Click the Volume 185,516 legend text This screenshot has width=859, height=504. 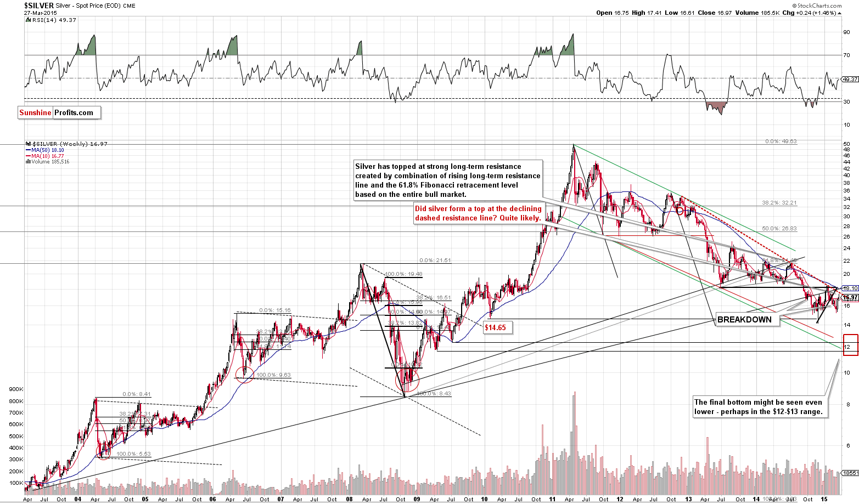tap(49, 162)
